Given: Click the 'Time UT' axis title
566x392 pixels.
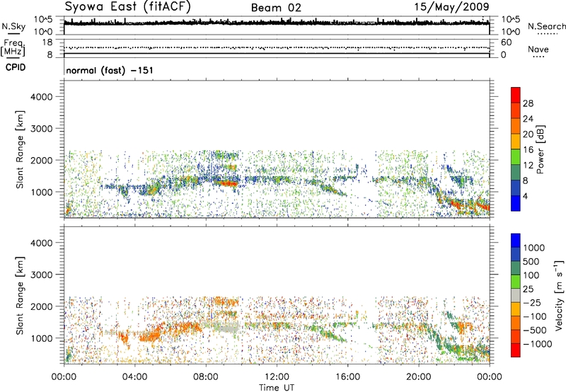Looking at the screenshot, I should 277,388.
